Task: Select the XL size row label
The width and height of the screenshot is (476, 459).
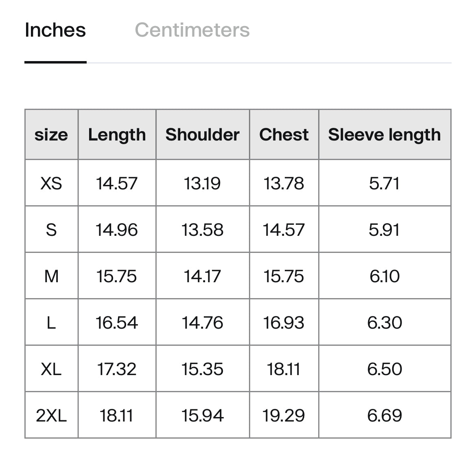Action: tap(51, 369)
